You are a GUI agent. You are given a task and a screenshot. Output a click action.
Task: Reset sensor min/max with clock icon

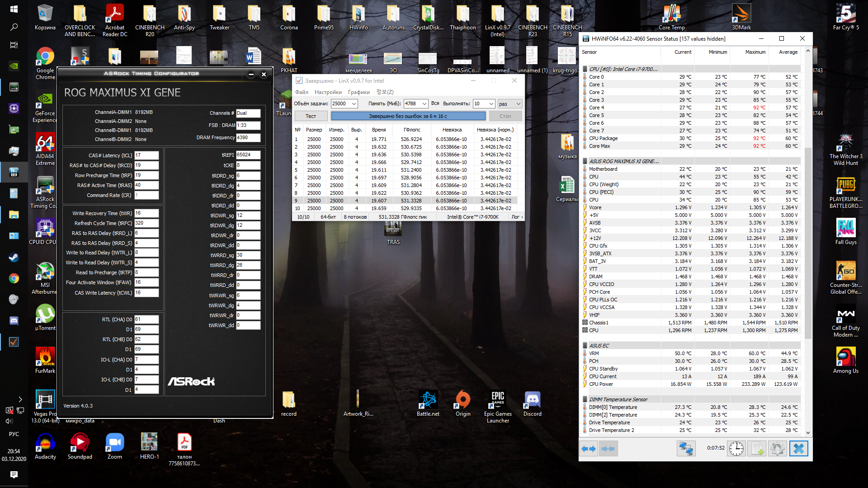(736, 449)
